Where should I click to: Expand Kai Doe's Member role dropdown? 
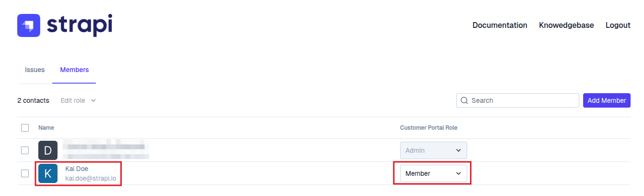pyautogui.click(x=433, y=173)
